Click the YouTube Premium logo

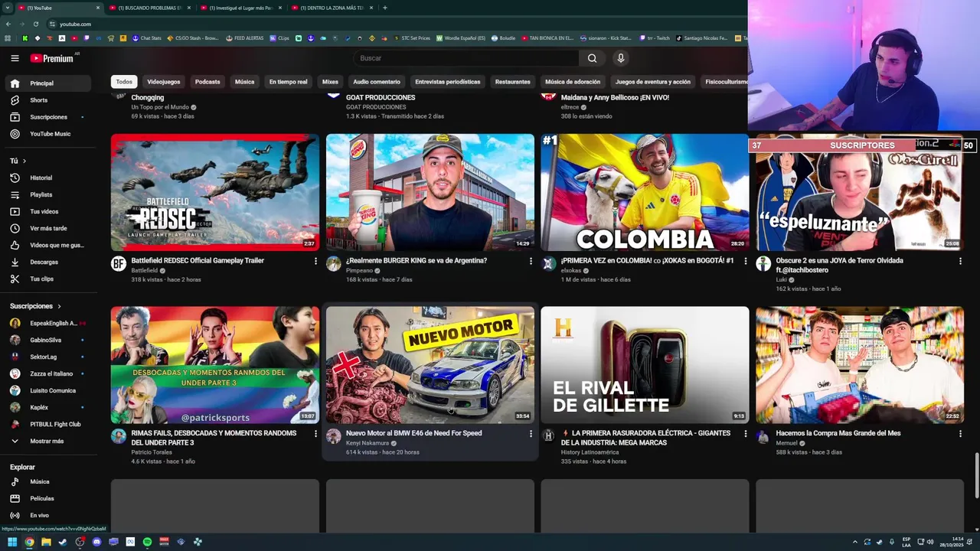[x=51, y=58]
